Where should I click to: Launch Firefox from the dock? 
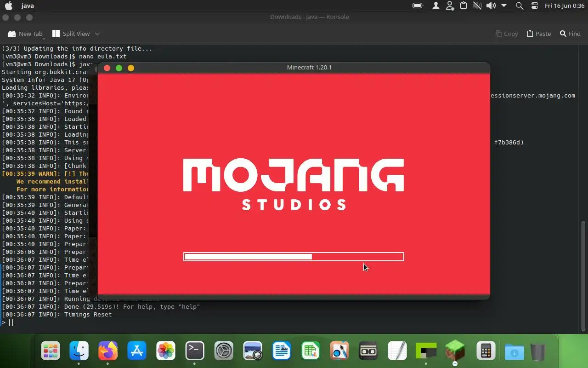pyautogui.click(x=108, y=351)
